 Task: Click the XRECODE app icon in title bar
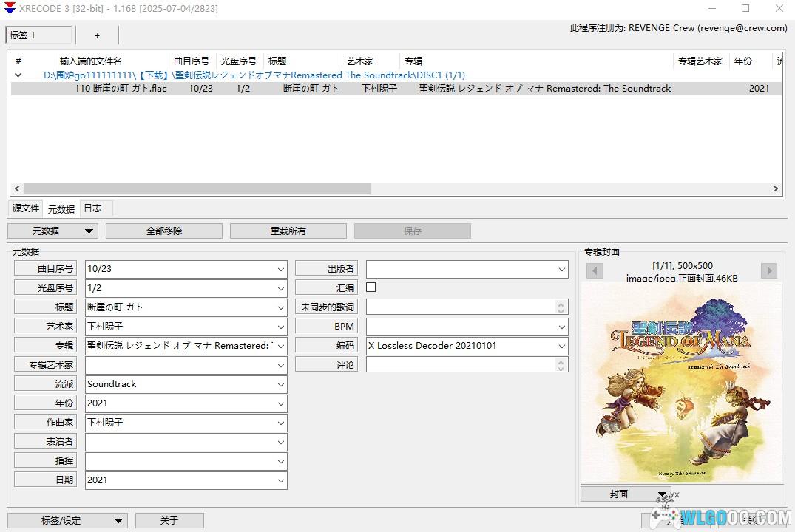pyautogui.click(x=10, y=8)
